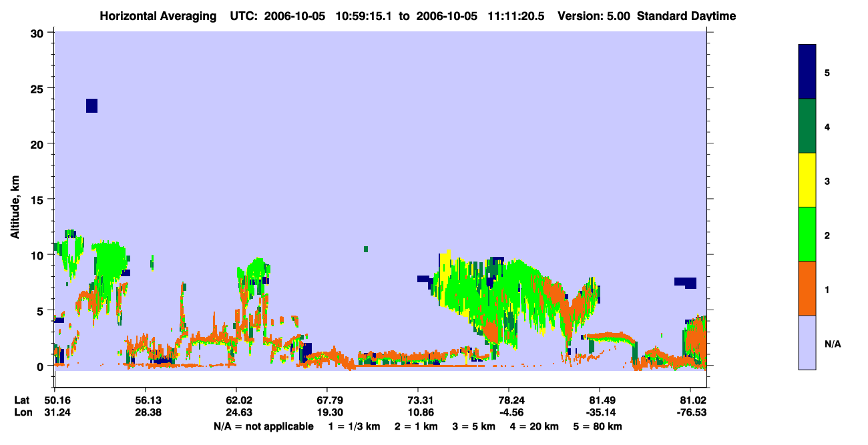Viewport: 868px width, 445px height.
Task: Click the 'Standard Daytime' label
Action: pyautogui.click(x=686, y=16)
